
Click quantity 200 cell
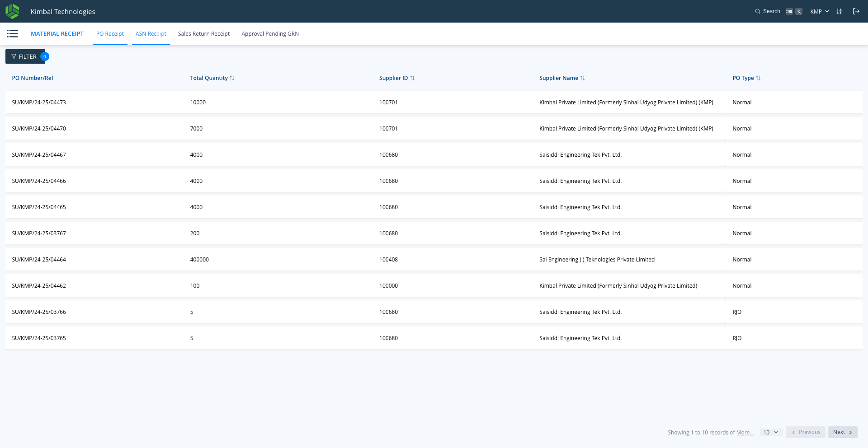[x=195, y=233]
